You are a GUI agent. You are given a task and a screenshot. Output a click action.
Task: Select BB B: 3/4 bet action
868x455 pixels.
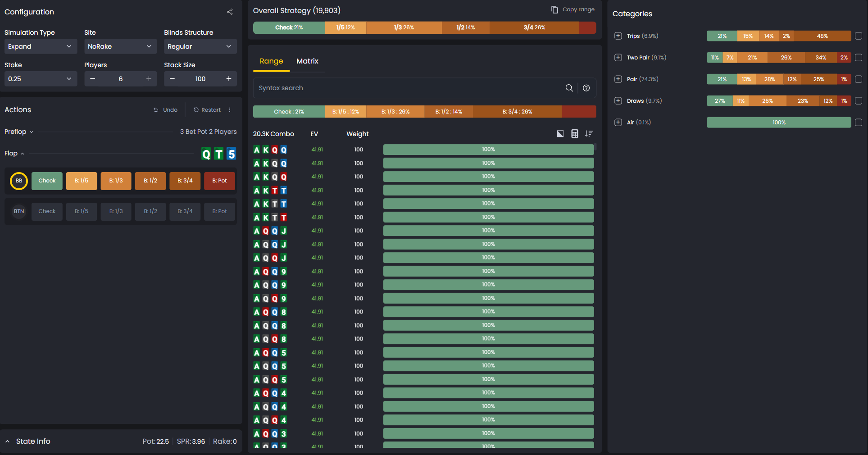click(x=185, y=181)
